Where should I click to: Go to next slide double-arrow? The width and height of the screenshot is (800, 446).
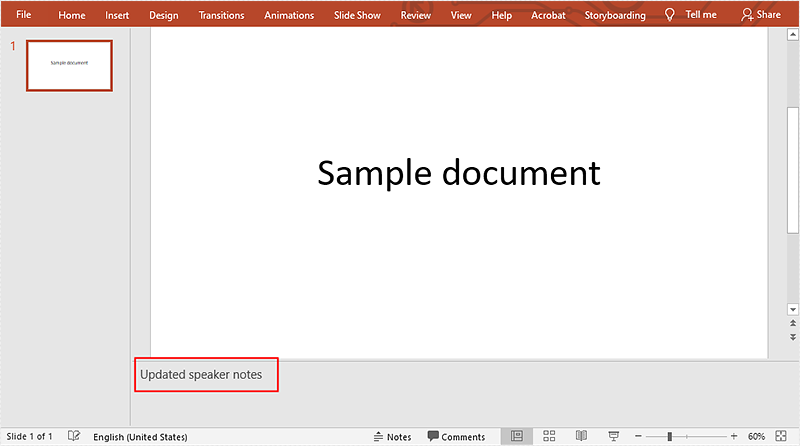[792, 337]
